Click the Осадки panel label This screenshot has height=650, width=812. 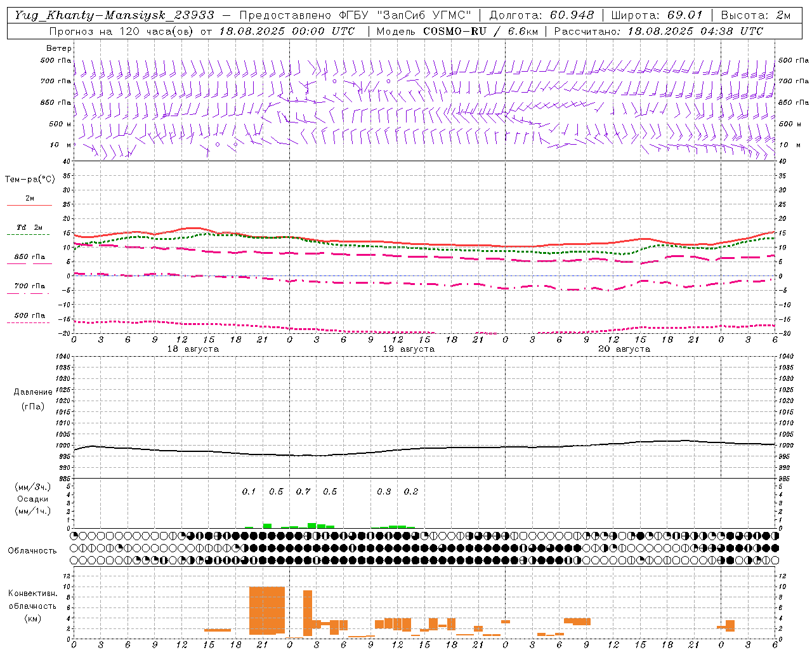(x=33, y=499)
